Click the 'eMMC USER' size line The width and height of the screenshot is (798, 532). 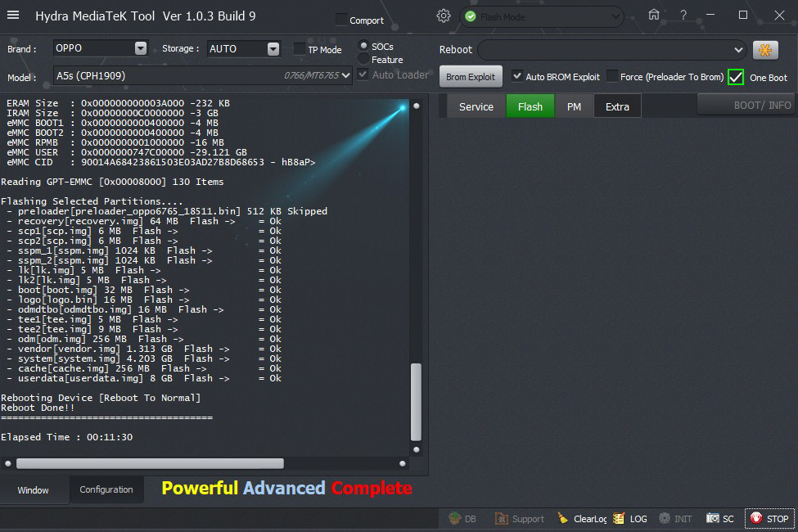tap(127, 152)
